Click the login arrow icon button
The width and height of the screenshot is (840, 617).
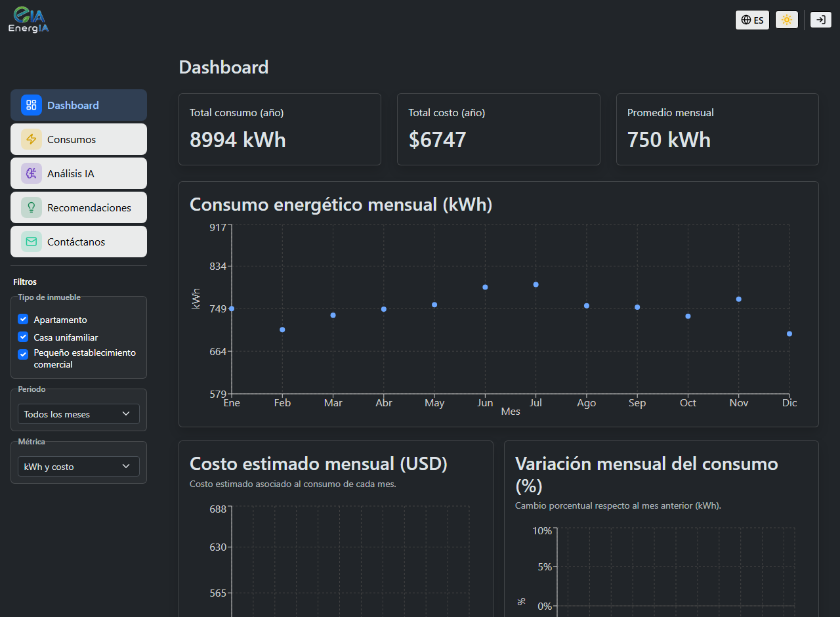[x=821, y=20]
